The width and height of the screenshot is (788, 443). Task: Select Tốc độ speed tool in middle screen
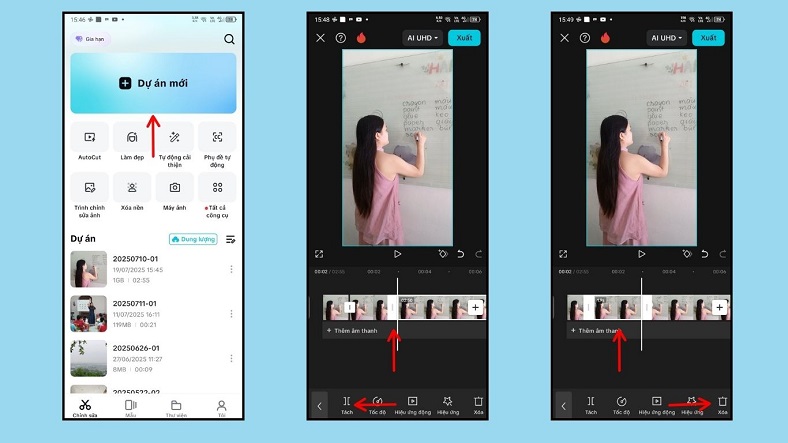click(x=377, y=402)
